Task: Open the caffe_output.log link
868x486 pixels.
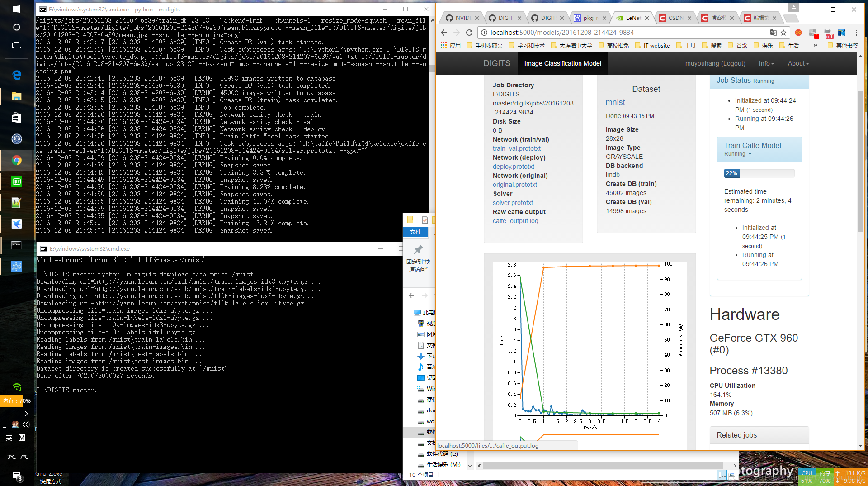Action: pos(515,221)
